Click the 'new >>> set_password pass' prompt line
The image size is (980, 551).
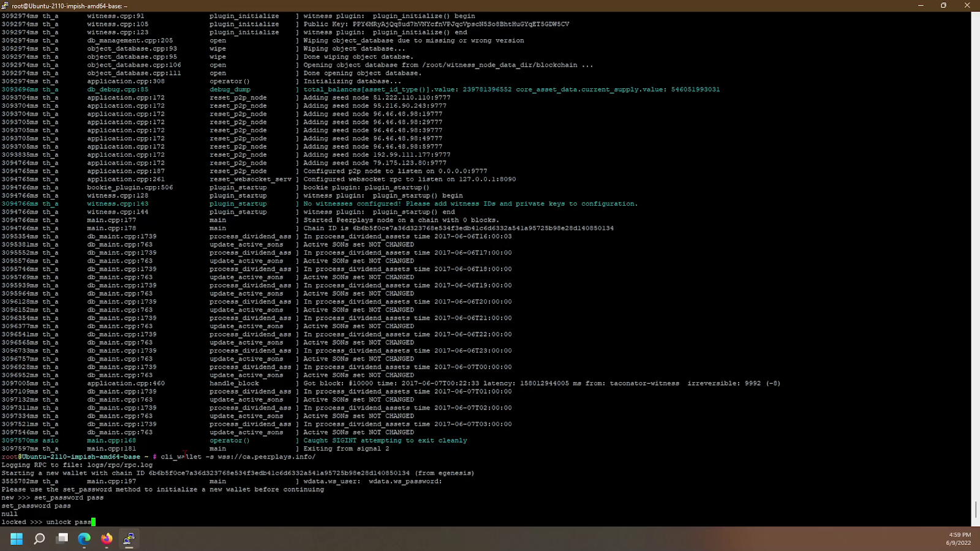pyautogui.click(x=53, y=498)
